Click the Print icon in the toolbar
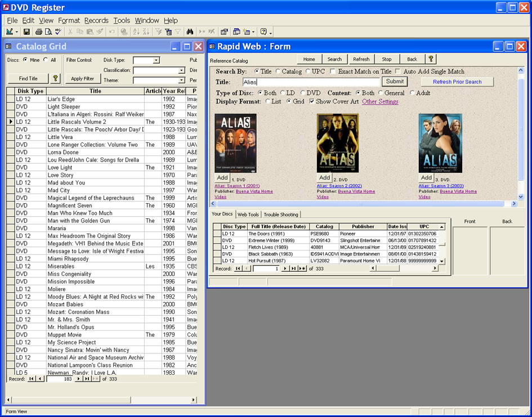532x417 pixels. pos(39,32)
